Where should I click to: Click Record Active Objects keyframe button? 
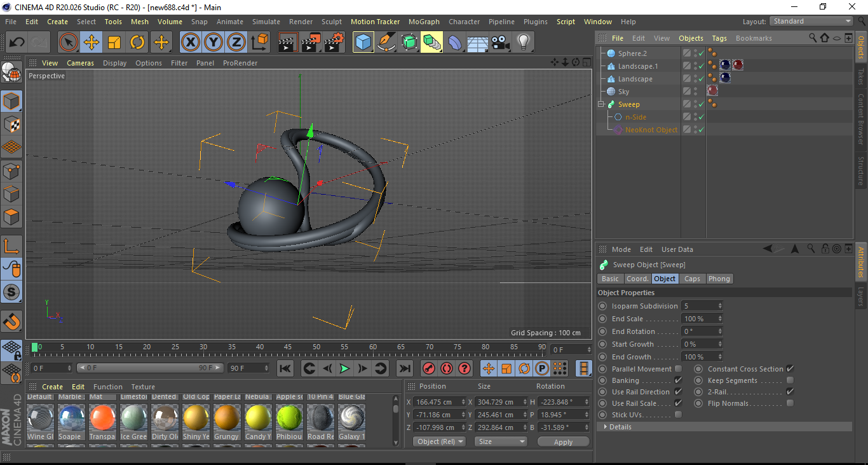[429, 368]
